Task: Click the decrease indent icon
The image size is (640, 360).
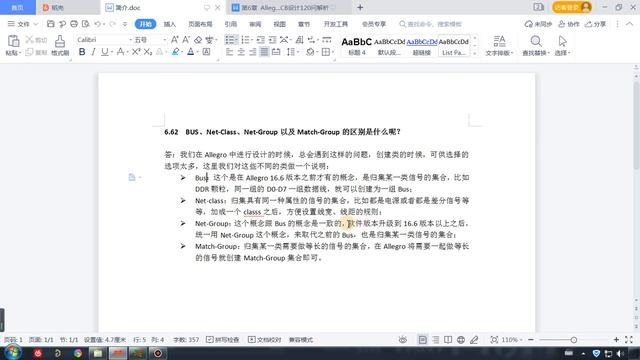Action: (261, 40)
